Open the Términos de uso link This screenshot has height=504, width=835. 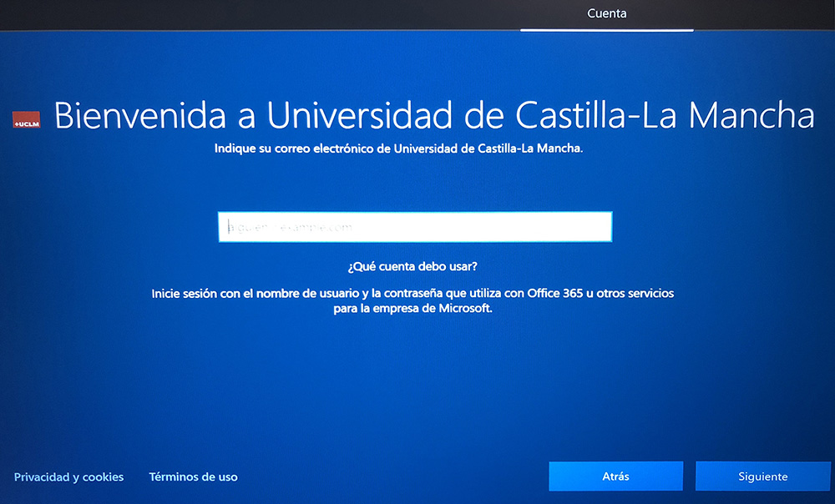point(194,476)
